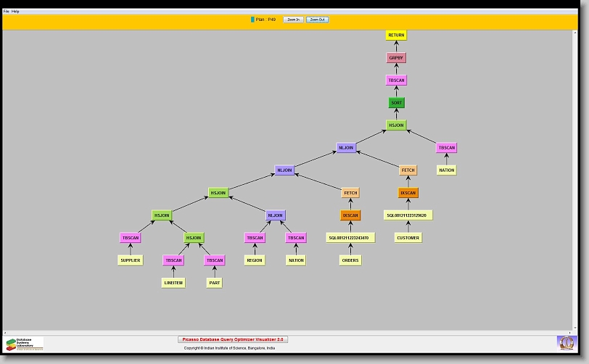
Task: Click the green SORT node
Action: coord(396,103)
